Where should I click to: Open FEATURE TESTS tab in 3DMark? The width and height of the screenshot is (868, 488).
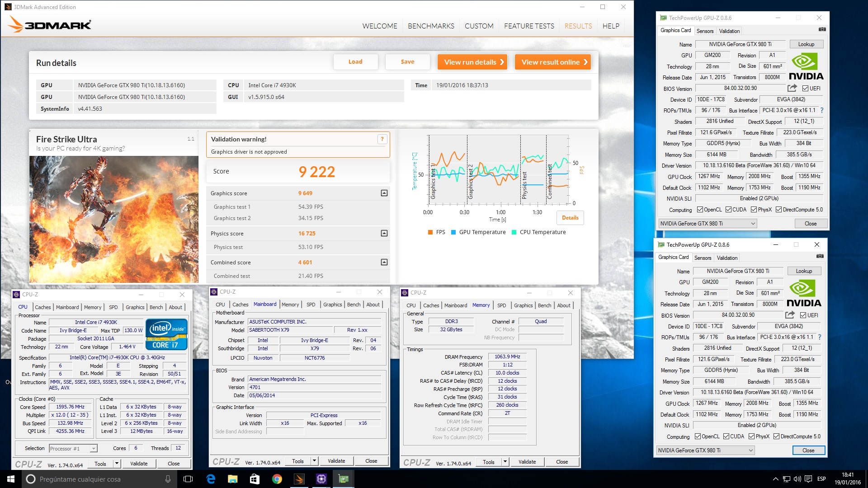pyautogui.click(x=529, y=26)
